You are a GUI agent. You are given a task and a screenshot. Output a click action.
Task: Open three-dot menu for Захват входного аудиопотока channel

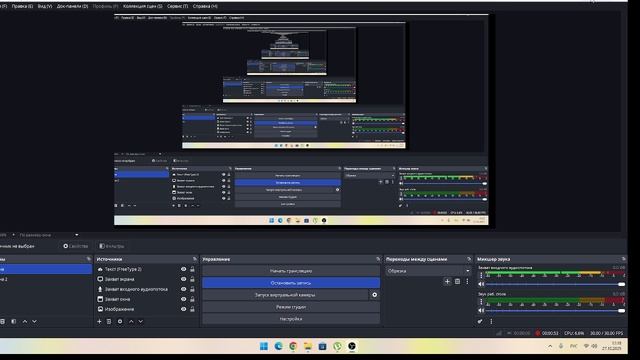[481, 276]
